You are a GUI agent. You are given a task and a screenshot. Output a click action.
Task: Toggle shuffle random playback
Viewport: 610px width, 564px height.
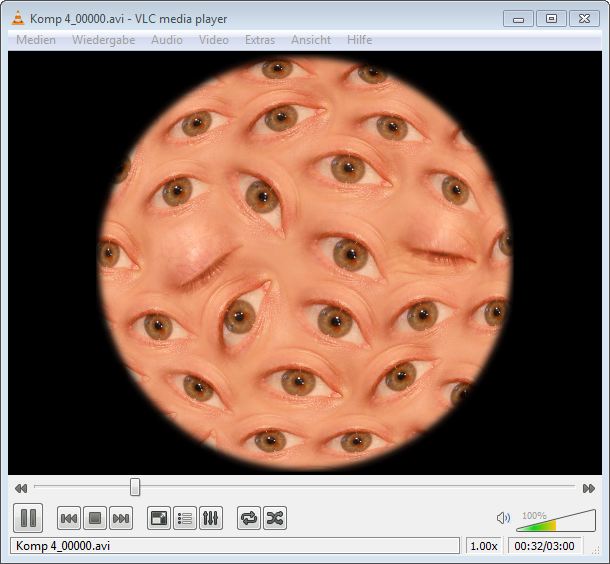coord(275,518)
